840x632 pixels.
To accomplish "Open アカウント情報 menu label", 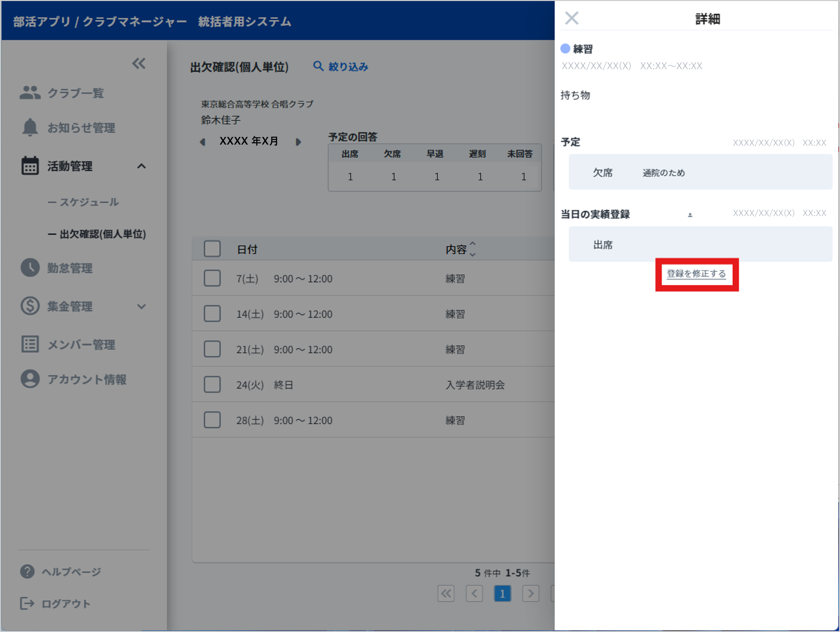I will click(x=87, y=379).
